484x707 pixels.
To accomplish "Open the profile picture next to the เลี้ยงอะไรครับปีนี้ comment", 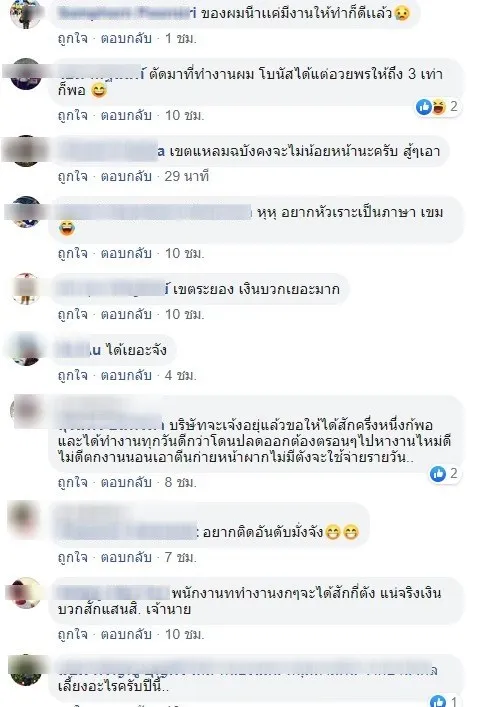I will point(26,670).
